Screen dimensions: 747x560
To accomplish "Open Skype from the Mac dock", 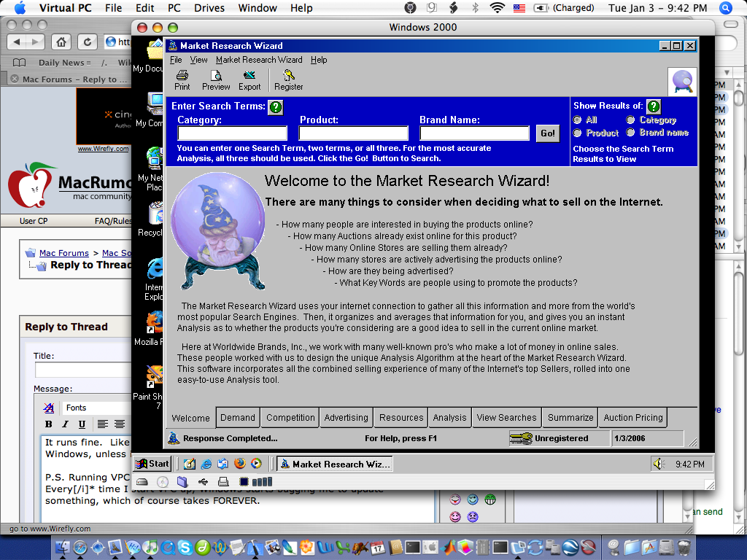I will [185, 548].
